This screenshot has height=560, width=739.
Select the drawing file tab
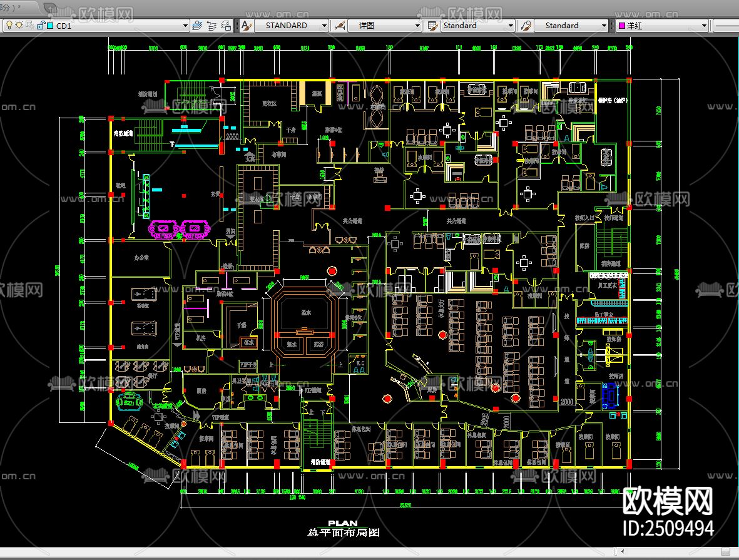19,7
